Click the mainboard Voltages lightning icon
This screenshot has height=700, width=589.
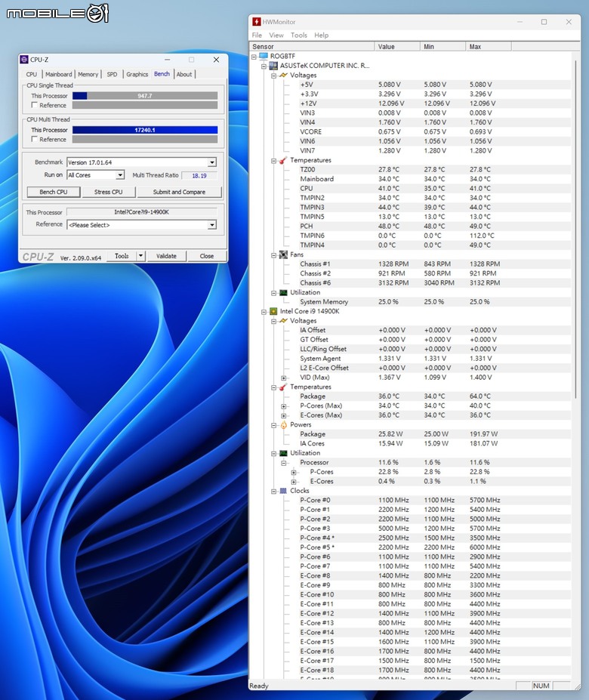tap(283, 75)
